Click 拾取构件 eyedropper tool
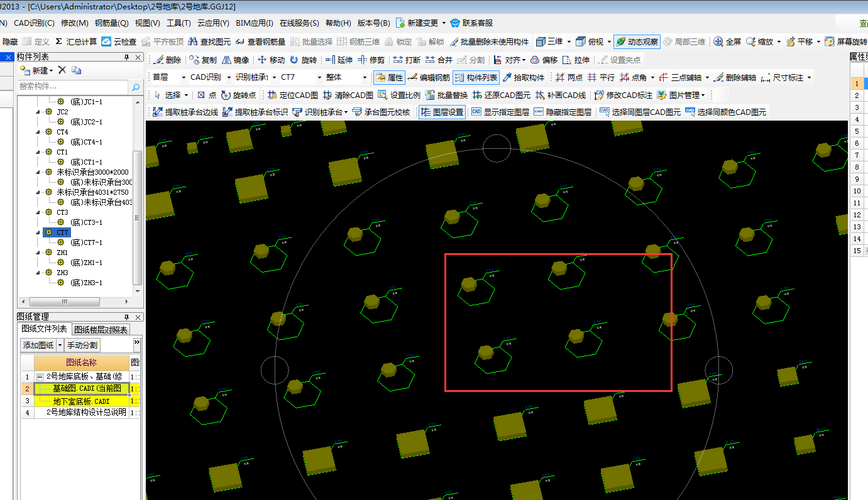This screenshot has height=500, width=868. pyautogui.click(x=524, y=78)
